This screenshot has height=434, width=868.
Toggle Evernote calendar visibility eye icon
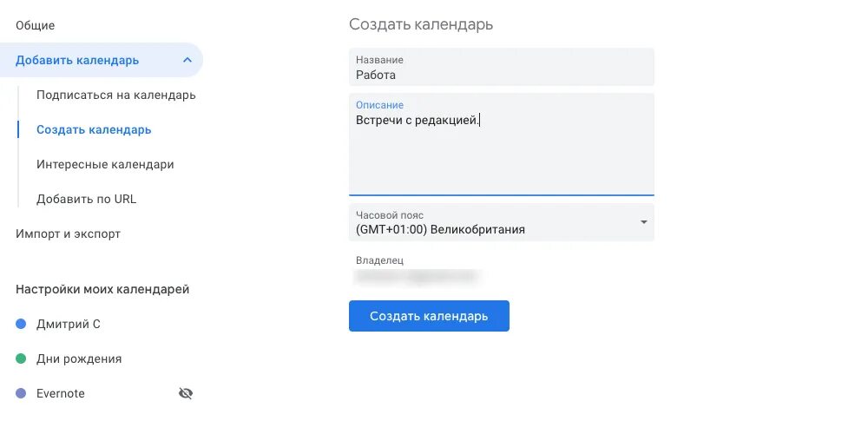pos(186,393)
